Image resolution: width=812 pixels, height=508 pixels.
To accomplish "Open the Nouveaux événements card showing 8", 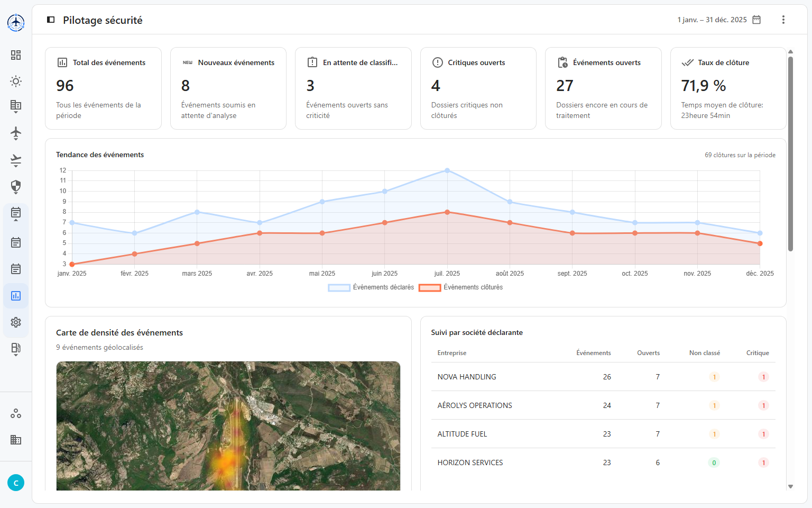I will point(228,88).
